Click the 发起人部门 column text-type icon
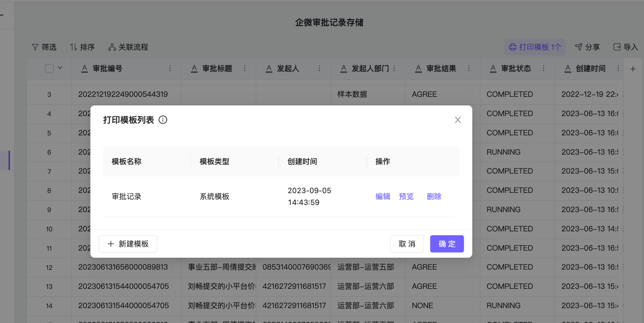 click(344, 69)
